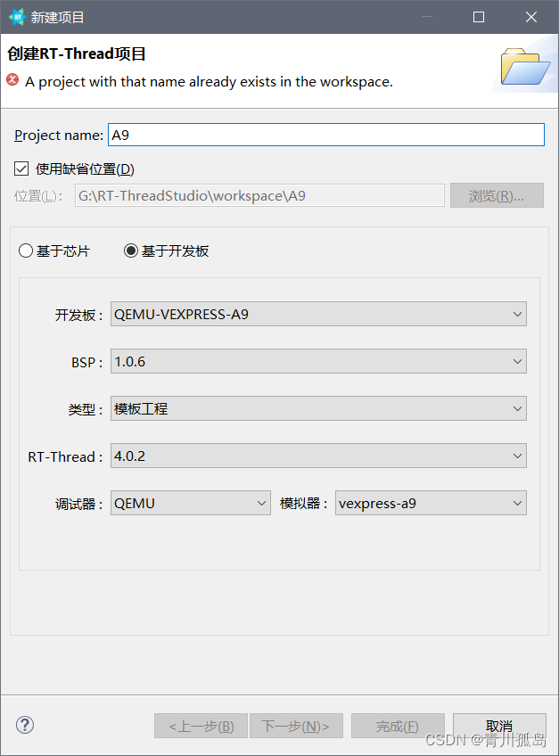
Task: Click the 创建RT-Thread项目 heading text
Action: click(76, 53)
